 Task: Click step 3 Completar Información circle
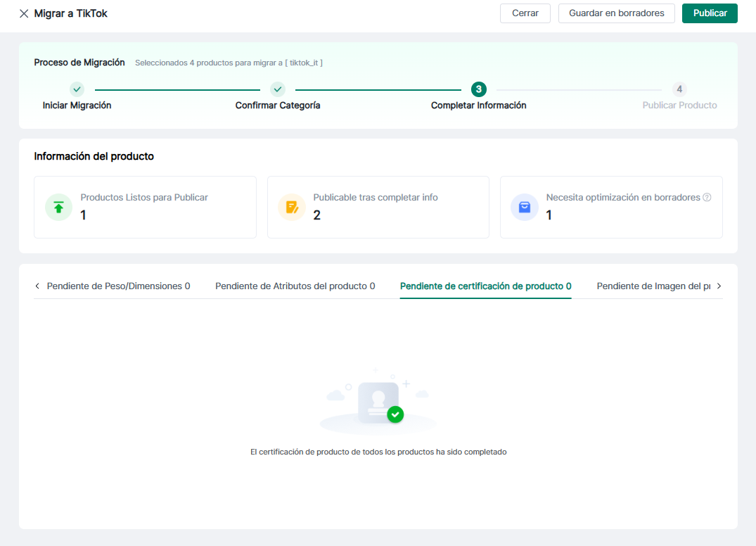point(478,89)
